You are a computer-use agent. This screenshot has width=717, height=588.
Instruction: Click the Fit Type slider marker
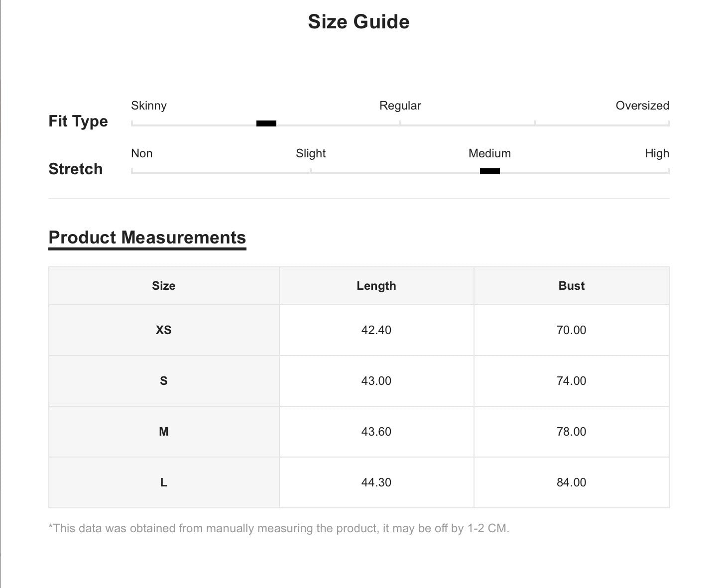tap(266, 123)
